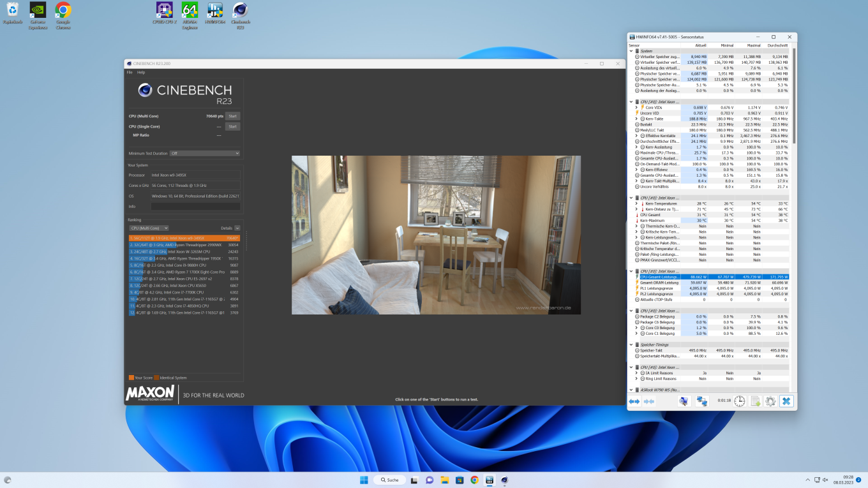868x488 pixels.
Task: Open File Explorer from the taskbar
Action: click(445, 480)
